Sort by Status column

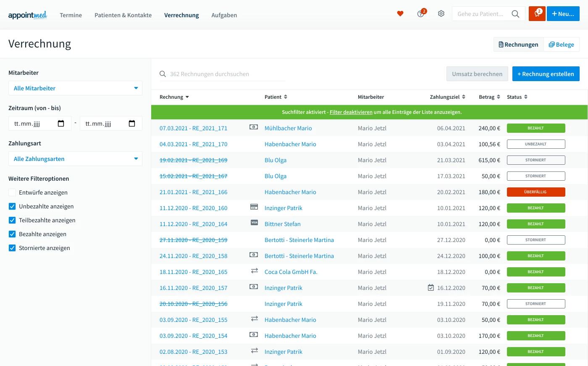click(517, 97)
